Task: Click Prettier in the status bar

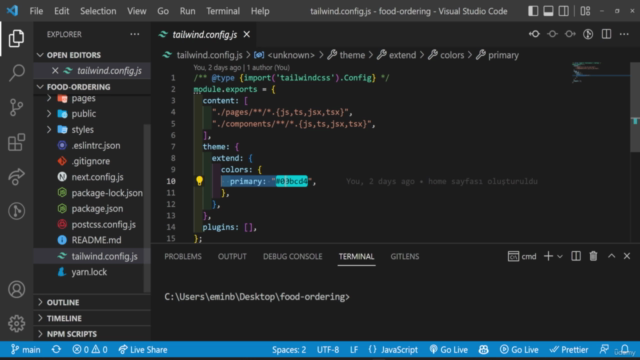Action: click(569, 350)
